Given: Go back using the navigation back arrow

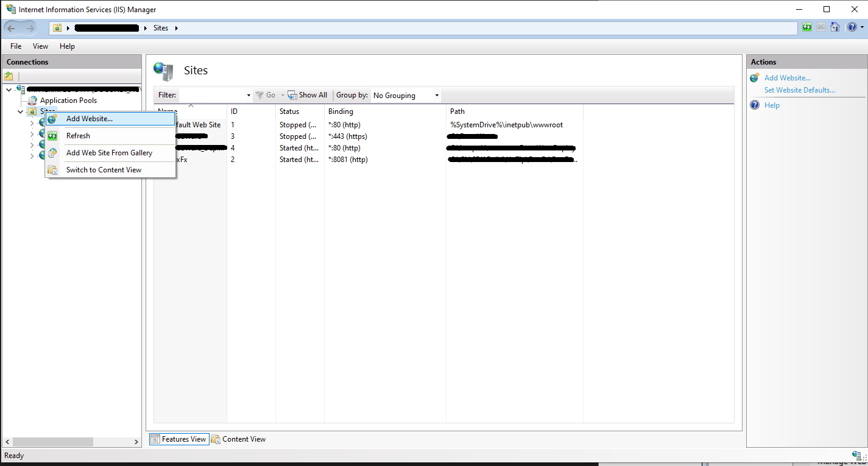Looking at the screenshot, I should coord(12,28).
